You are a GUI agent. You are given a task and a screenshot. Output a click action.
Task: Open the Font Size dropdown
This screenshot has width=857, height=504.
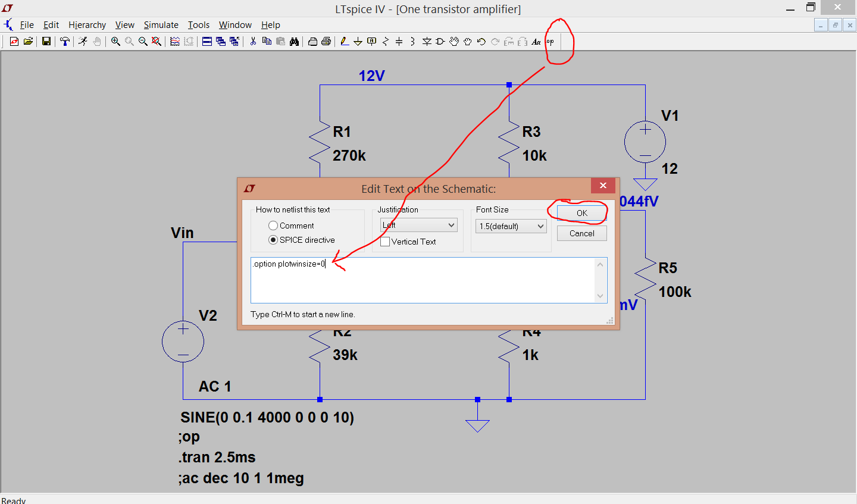511,226
